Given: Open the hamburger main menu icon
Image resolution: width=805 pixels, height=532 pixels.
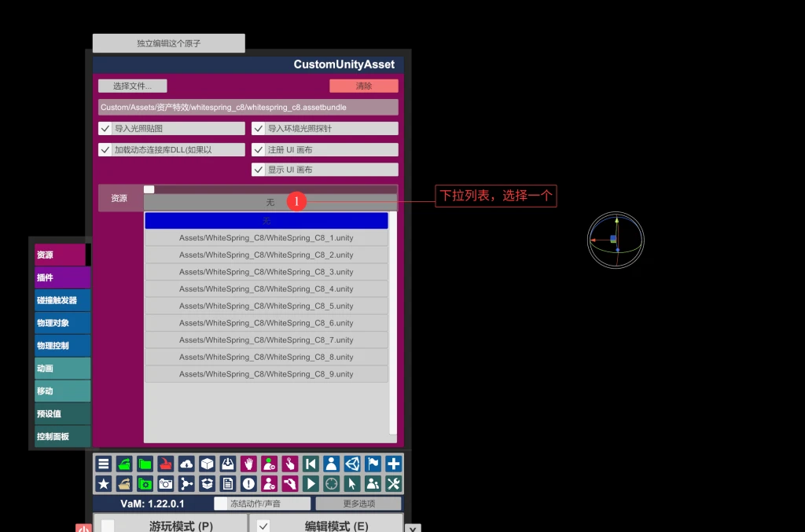Looking at the screenshot, I should [103, 464].
